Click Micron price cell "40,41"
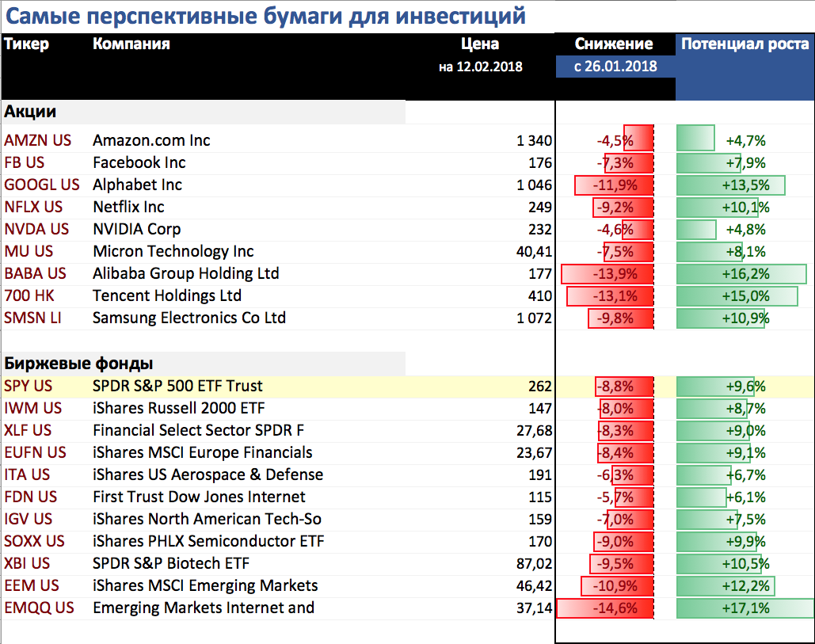This screenshot has width=815, height=644. 535,252
